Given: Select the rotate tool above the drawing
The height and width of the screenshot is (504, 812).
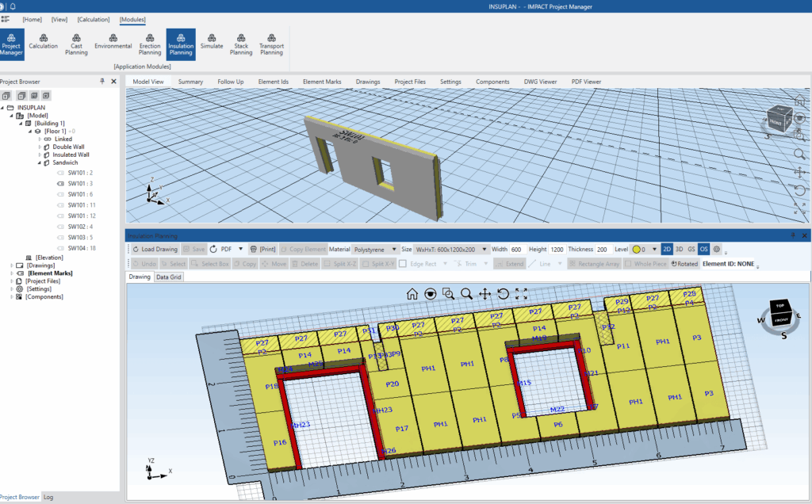Looking at the screenshot, I should click(x=503, y=295).
